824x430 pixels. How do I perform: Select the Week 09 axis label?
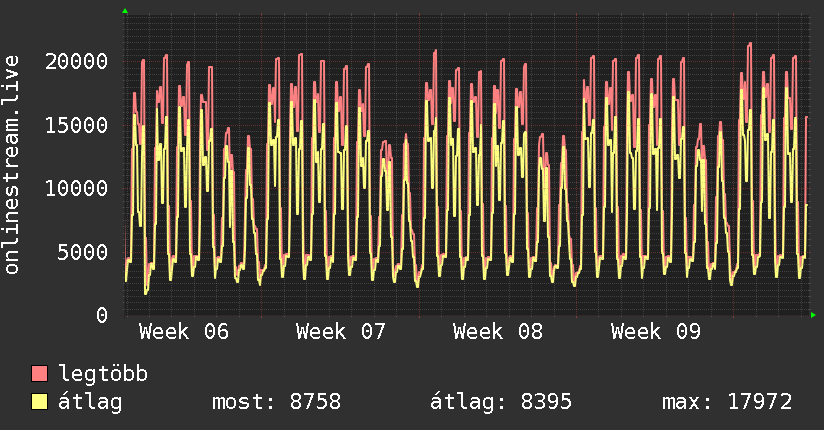[656, 332]
